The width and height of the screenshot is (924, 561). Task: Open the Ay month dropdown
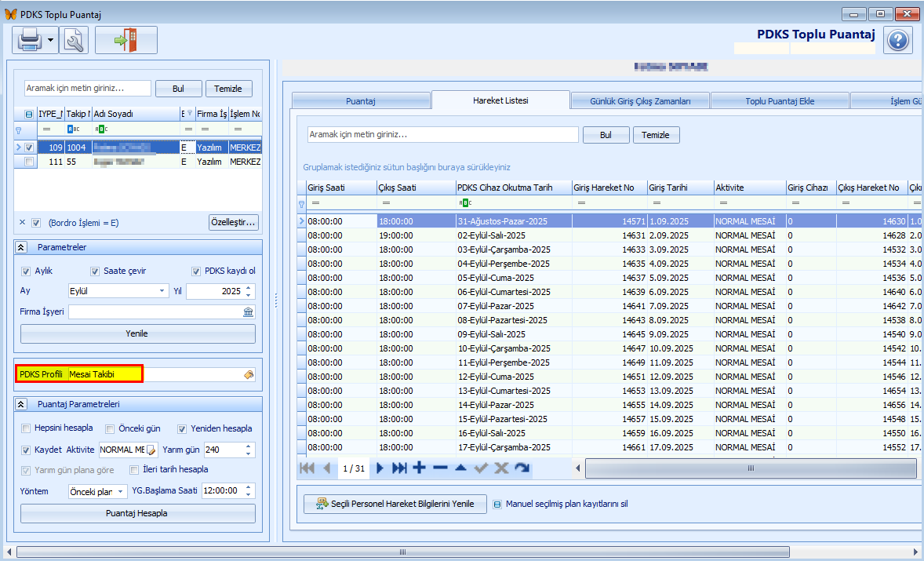click(162, 291)
